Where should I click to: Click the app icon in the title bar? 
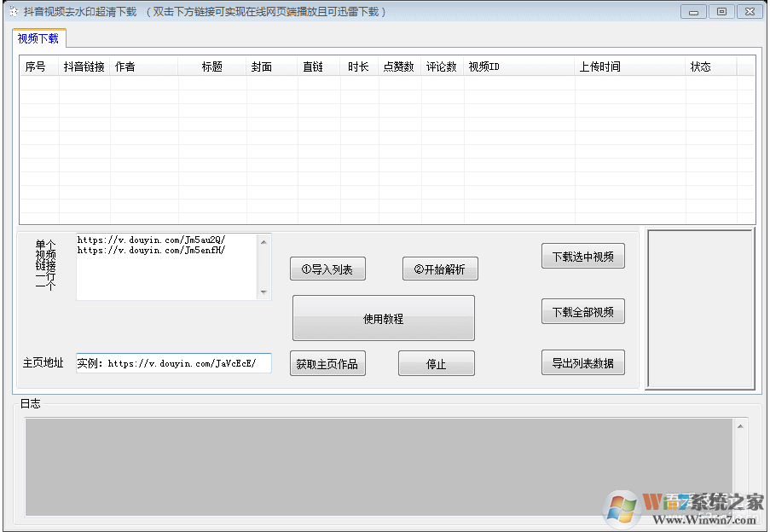pyautogui.click(x=12, y=11)
